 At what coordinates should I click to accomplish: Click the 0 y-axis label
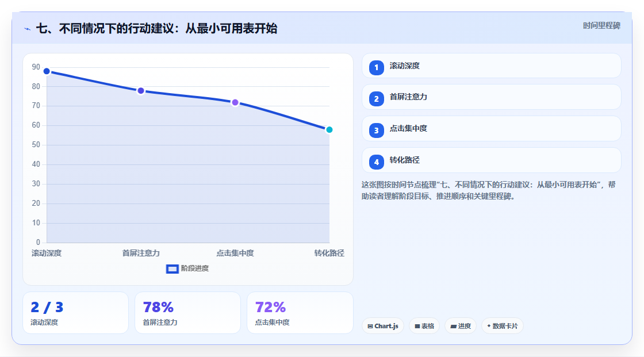pyautogui.click(x=38, y=243)
